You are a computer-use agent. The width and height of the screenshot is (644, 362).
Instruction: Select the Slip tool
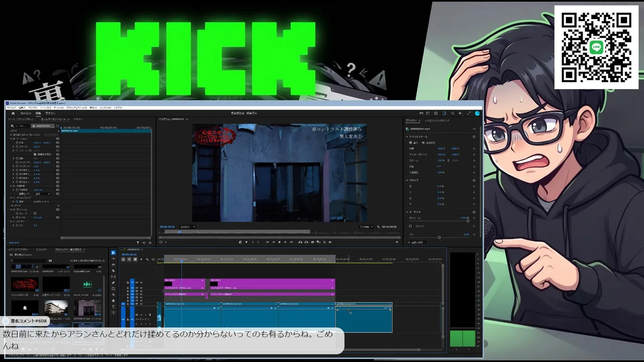pos(113,277)
